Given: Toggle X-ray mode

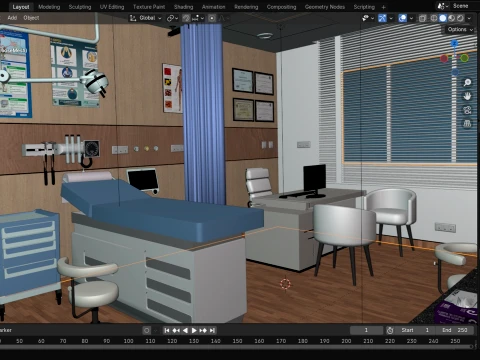Looking at the screenshot, I should (x=422, y=18).
